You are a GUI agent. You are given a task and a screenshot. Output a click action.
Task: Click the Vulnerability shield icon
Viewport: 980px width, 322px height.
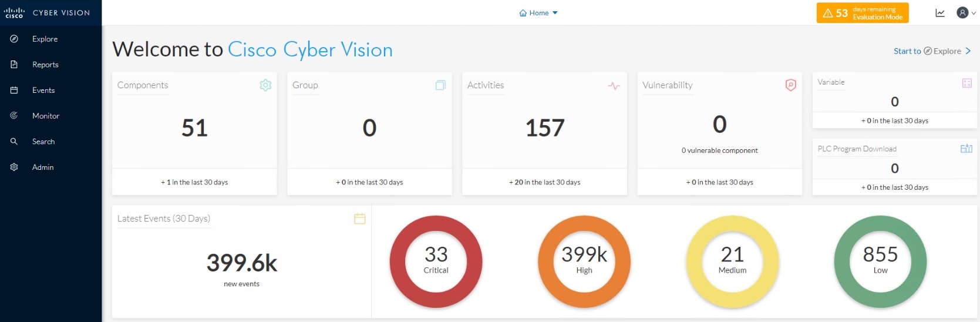point(791,85)
